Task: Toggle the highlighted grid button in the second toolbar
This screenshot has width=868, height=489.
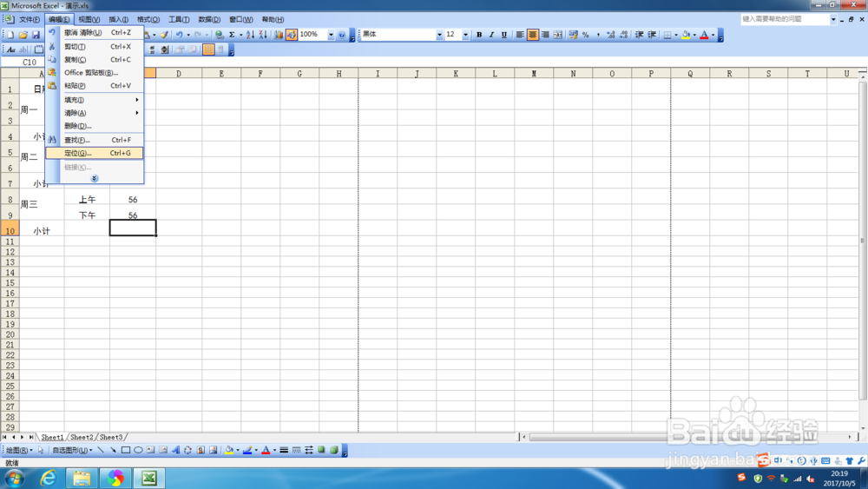Action: tap(208, 50)
